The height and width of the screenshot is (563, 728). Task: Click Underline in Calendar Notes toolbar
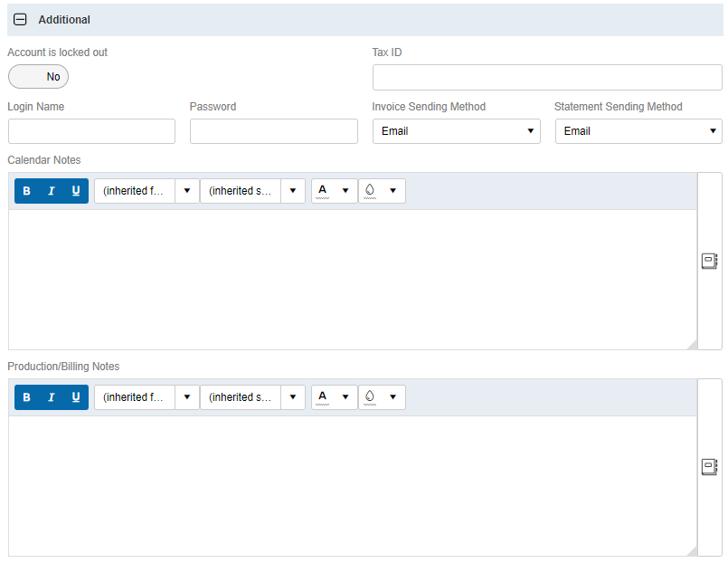(x=76, y=191)
